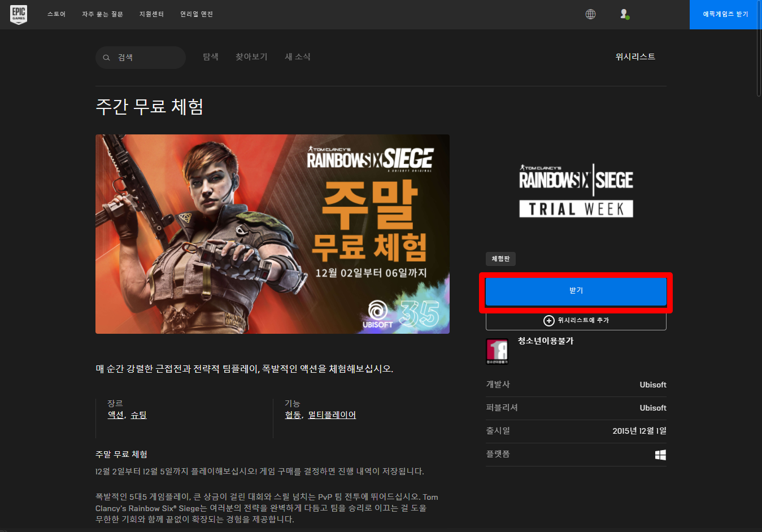Viewport: 762px width, 532px height.
Task: Click the 협동 feature link
Action: (293, 415)
